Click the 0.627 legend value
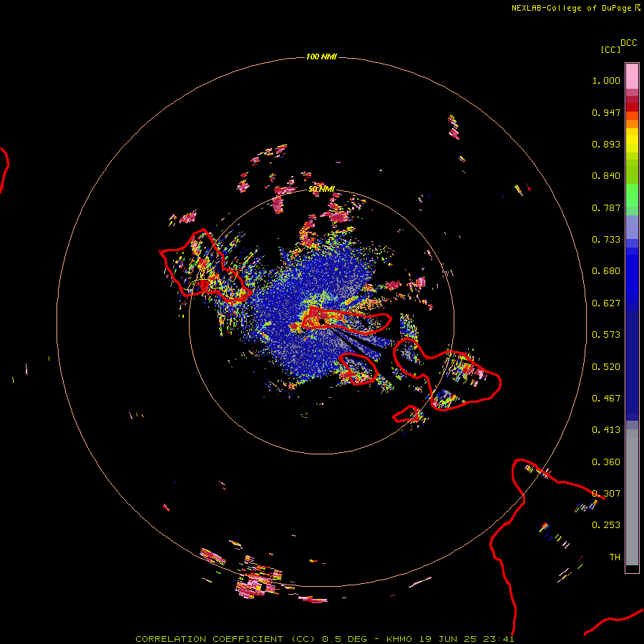Viewport: 644px width, 644px height. pyautogui.click(x=606, y=303)
